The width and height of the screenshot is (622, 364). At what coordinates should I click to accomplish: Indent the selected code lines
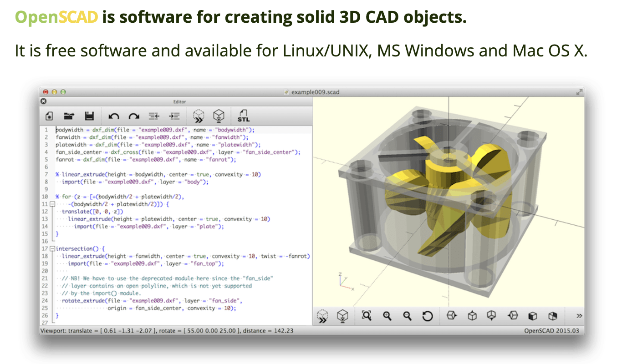[174, 116]
